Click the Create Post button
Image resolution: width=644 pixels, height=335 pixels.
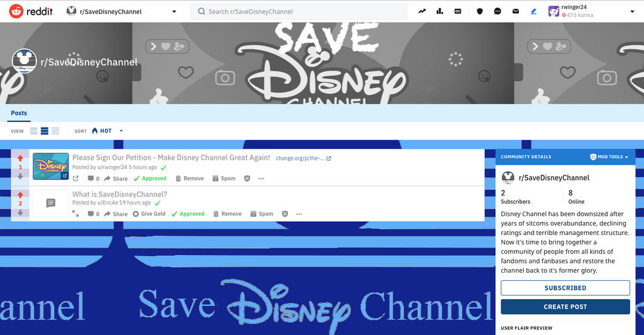tap(565, 307)
